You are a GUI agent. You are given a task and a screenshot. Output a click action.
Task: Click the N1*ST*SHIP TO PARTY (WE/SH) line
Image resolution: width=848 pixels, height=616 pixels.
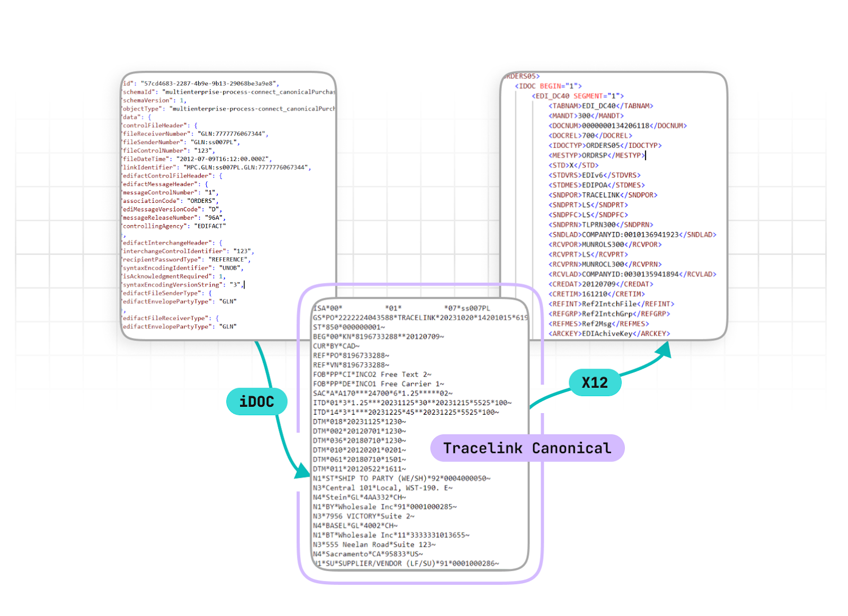[402, 479]
